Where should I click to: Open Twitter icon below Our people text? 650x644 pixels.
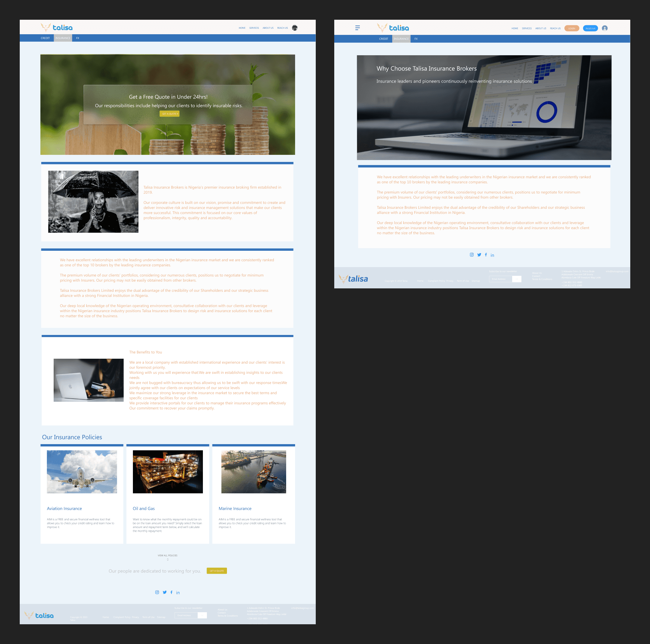pos(165,592)
